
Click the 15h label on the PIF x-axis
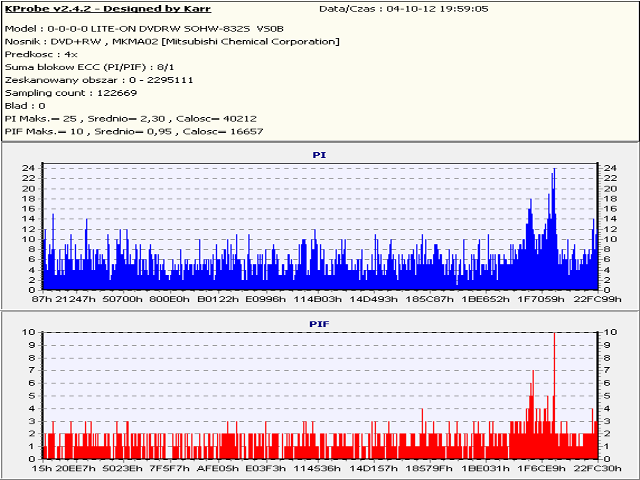coord(41,467)
